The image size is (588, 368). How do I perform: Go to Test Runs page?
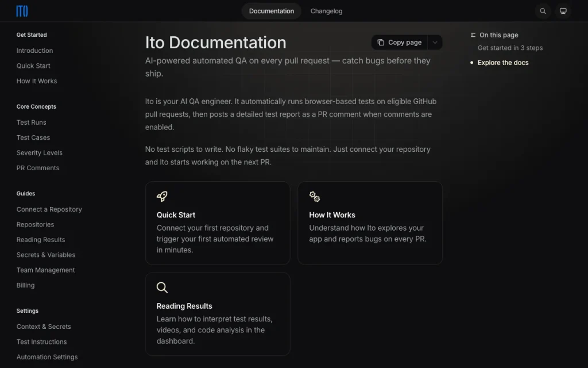click(x=32, y=122)
